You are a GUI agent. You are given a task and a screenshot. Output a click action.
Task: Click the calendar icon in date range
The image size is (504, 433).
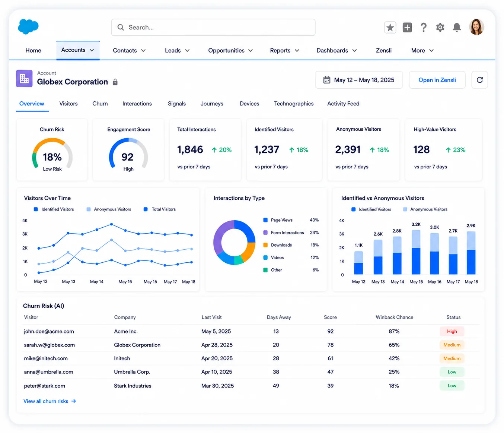[x=327, y=80]
